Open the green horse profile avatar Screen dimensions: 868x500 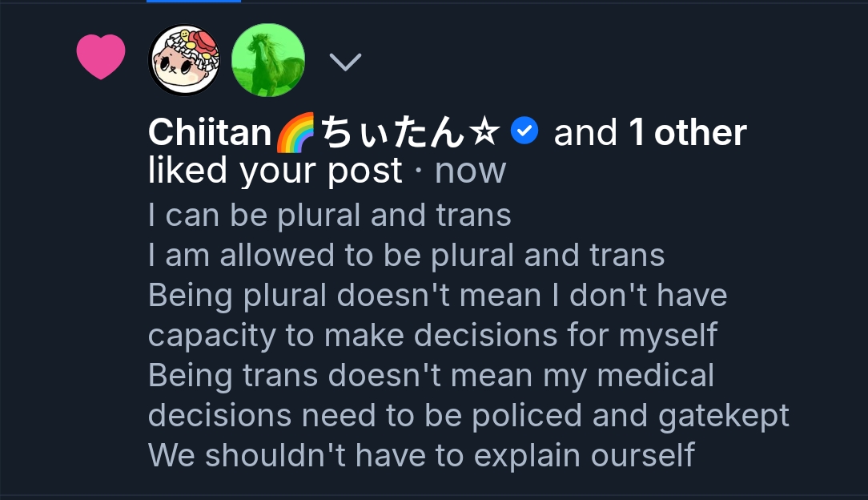tap(267, 60)
